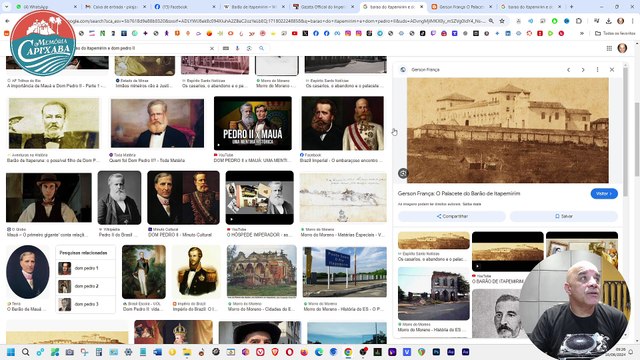Clear the Google search box text

(x=212, y=48)
